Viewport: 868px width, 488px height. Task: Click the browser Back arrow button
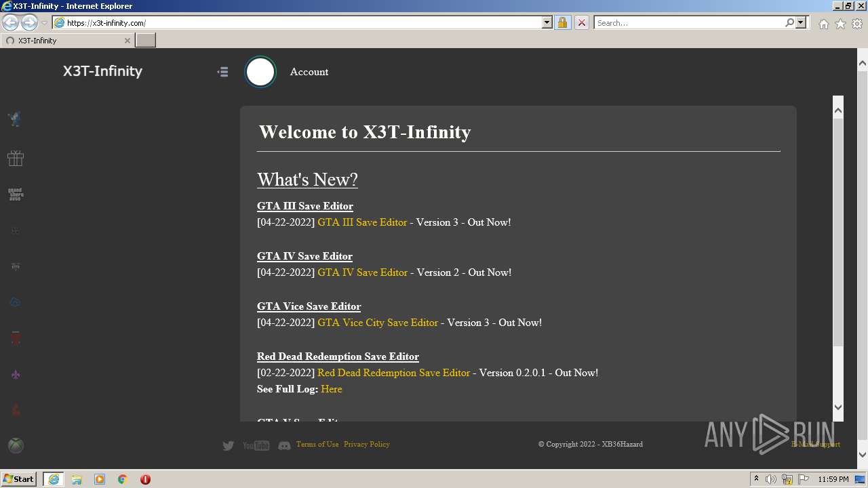(x=11, y=22)
